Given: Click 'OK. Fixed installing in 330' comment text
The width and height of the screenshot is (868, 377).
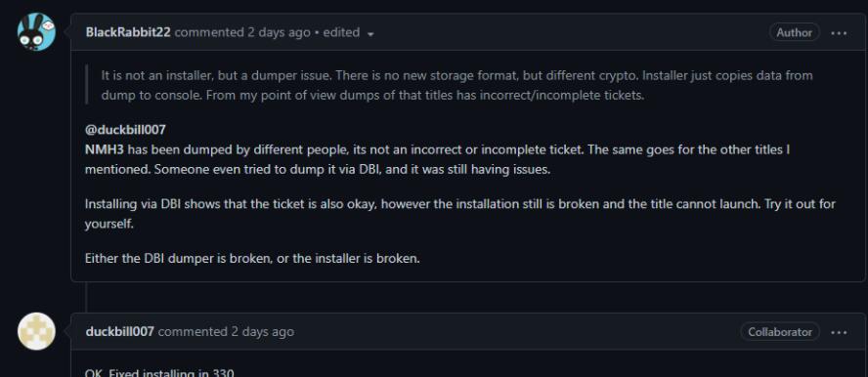Looking at the screenshot, I should pyautogui.click(x=160, y=373).
